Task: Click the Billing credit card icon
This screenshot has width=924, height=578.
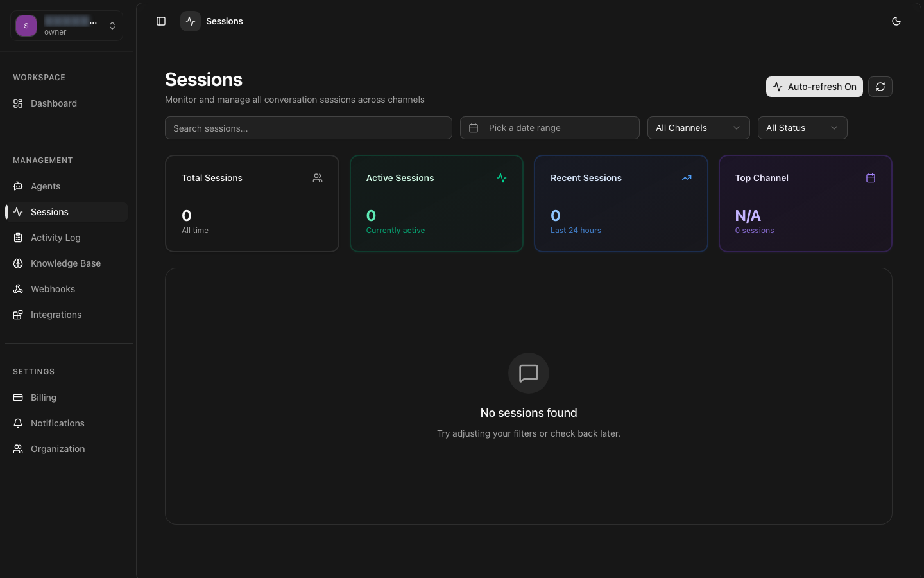Action: 18,398
